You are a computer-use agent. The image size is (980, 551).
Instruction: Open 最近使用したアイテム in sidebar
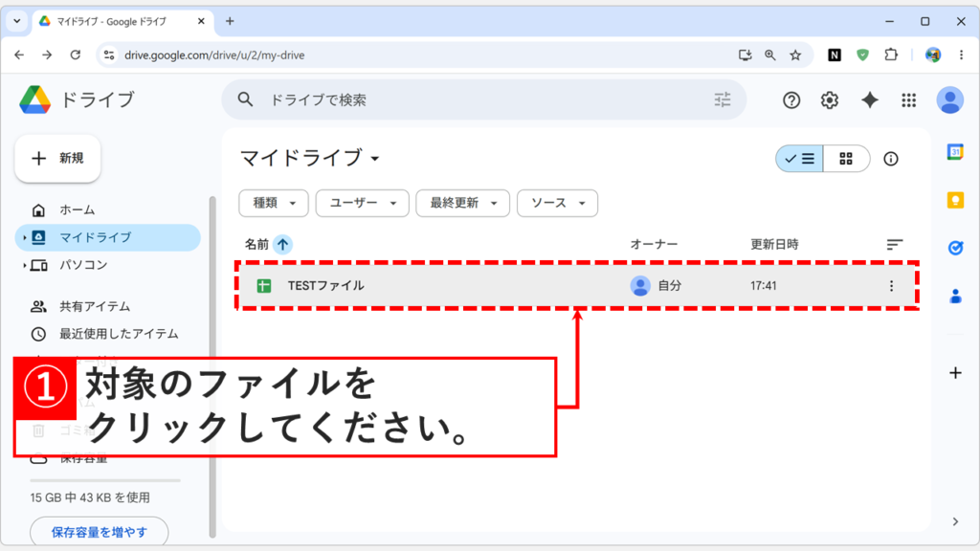pyautogui.click(x=119, y=334)
